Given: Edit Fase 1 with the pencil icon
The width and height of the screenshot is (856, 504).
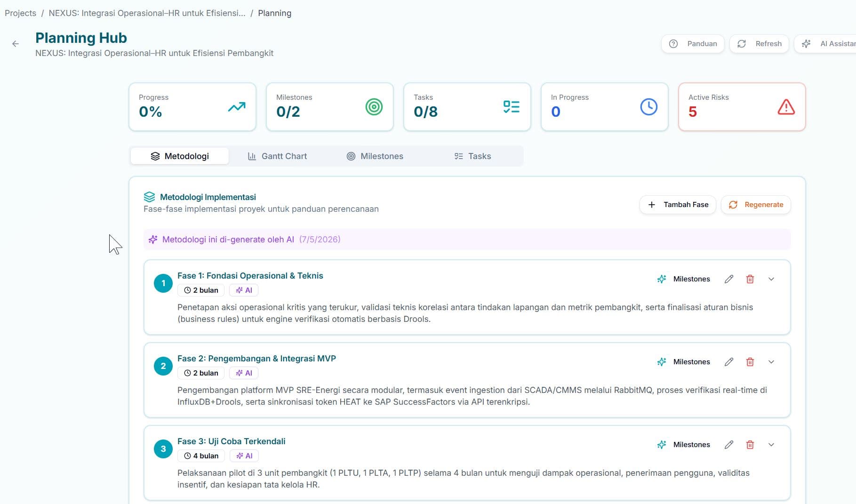Looking at the screenshot, I should [729, 279].
